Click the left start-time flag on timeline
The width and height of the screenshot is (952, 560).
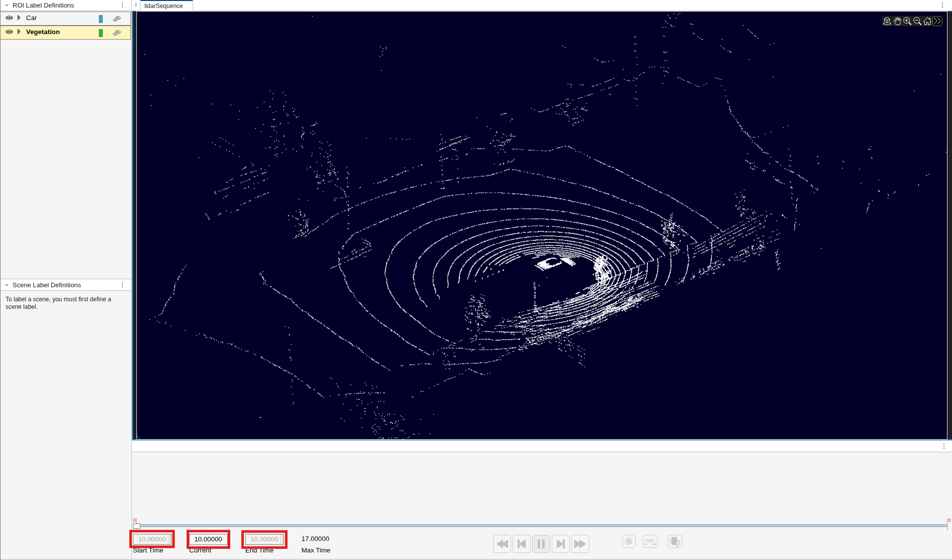coord(135,521)
